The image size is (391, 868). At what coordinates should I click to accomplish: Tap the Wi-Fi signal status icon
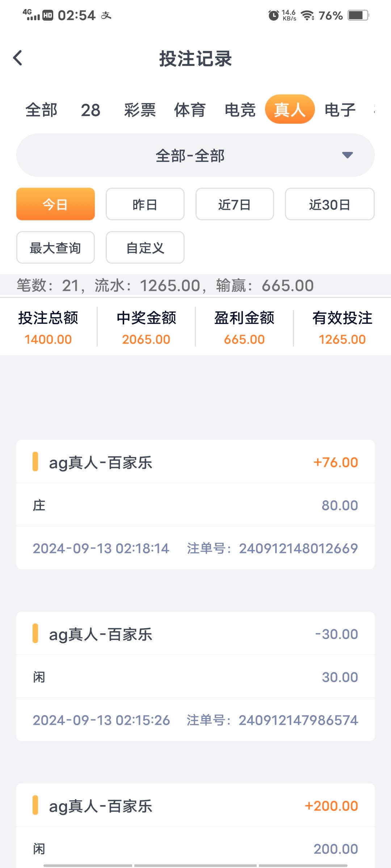click(307, 15)
